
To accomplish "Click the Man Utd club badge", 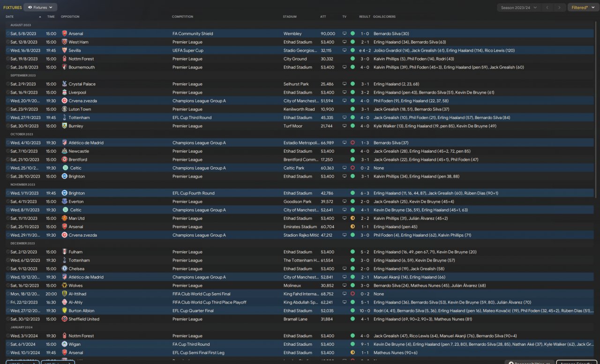I will [x=64, y=218].
